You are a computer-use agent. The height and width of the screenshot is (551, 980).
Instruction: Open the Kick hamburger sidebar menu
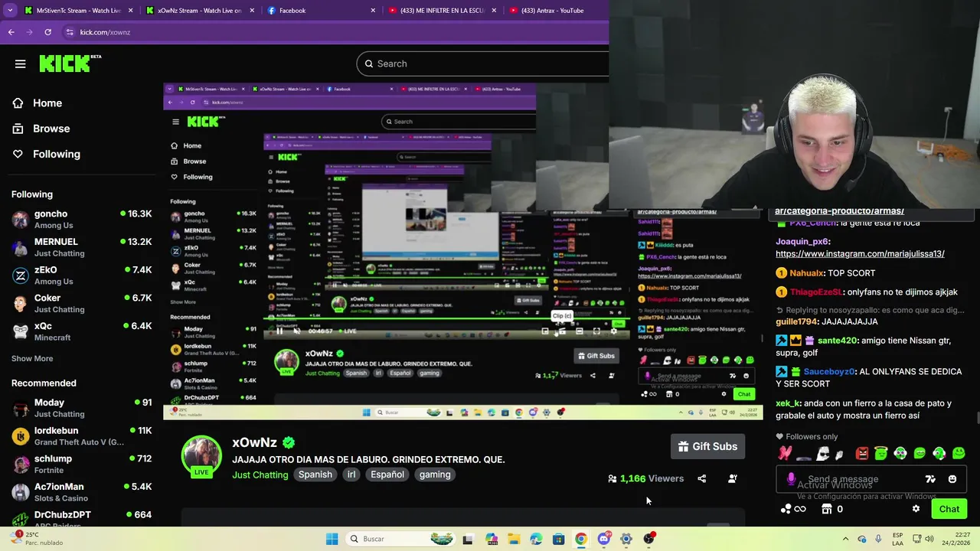point(21,64)
